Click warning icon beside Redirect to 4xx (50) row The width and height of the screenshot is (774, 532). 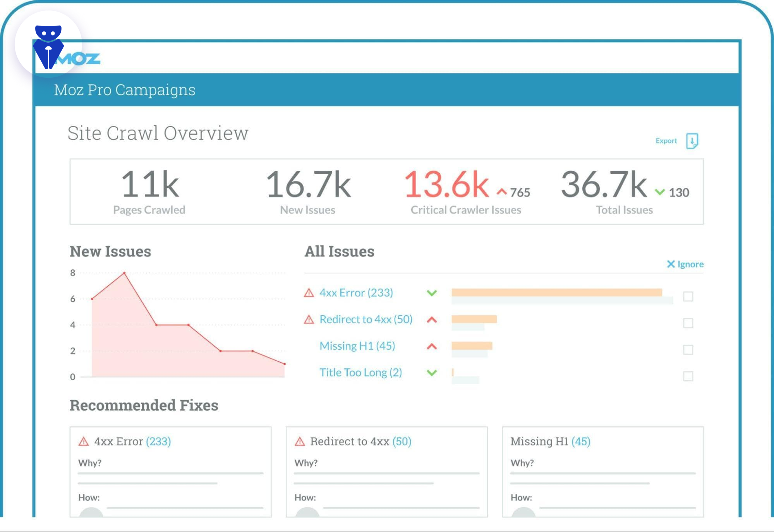tap(309, 320)
